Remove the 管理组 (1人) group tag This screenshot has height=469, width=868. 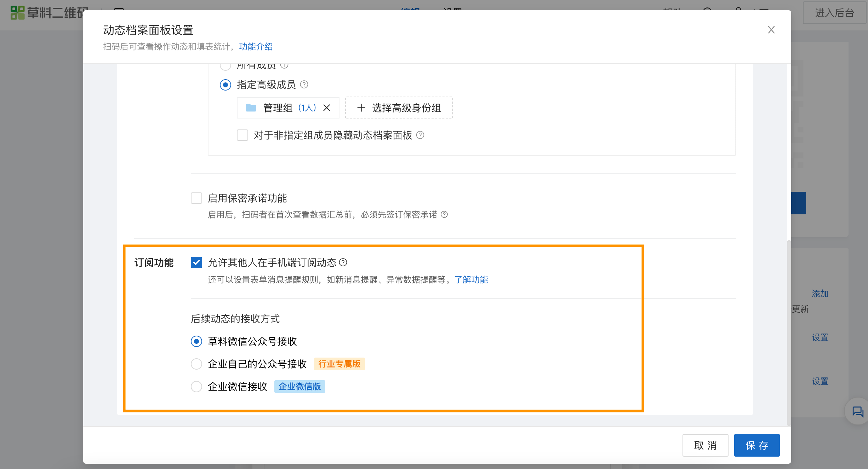327,108
